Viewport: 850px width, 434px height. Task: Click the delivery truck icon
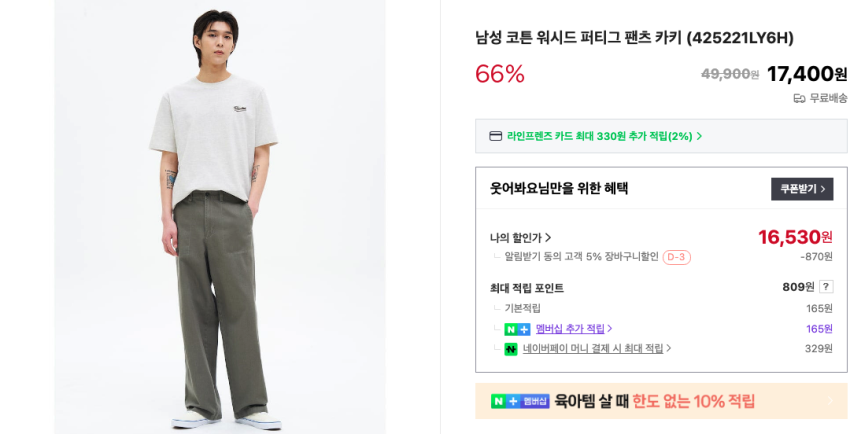click(x=799, y=98)
